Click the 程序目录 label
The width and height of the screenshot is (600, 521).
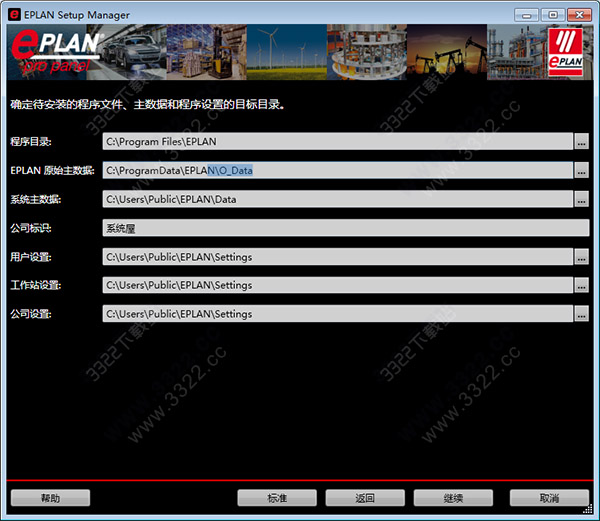point(31,142)
